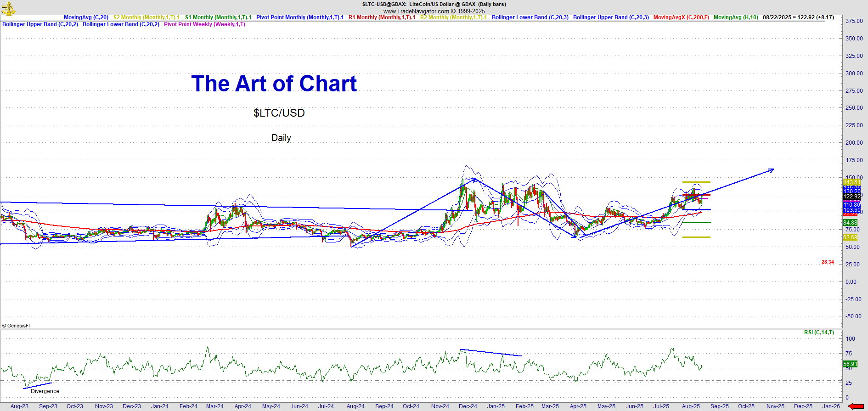Select the MovingAvg (H,10) label

coord(736,17)
